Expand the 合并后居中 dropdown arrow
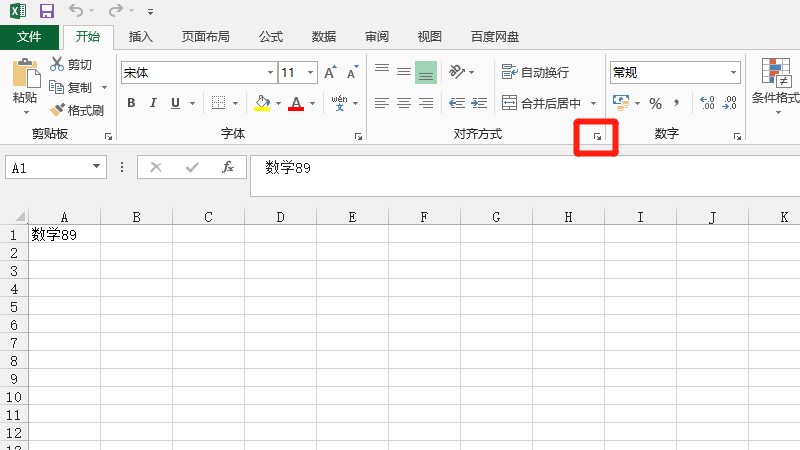This screenshot has width=800, height=450. tap(593, 104)
